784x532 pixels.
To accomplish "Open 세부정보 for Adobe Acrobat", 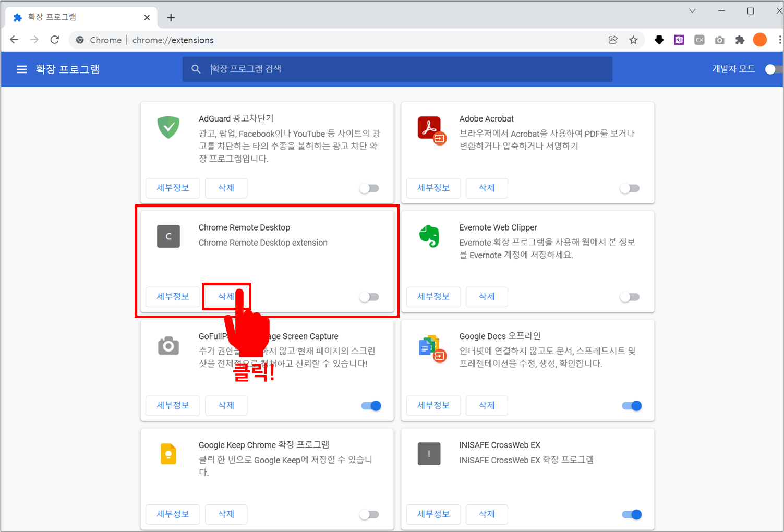I will point(433,188).
